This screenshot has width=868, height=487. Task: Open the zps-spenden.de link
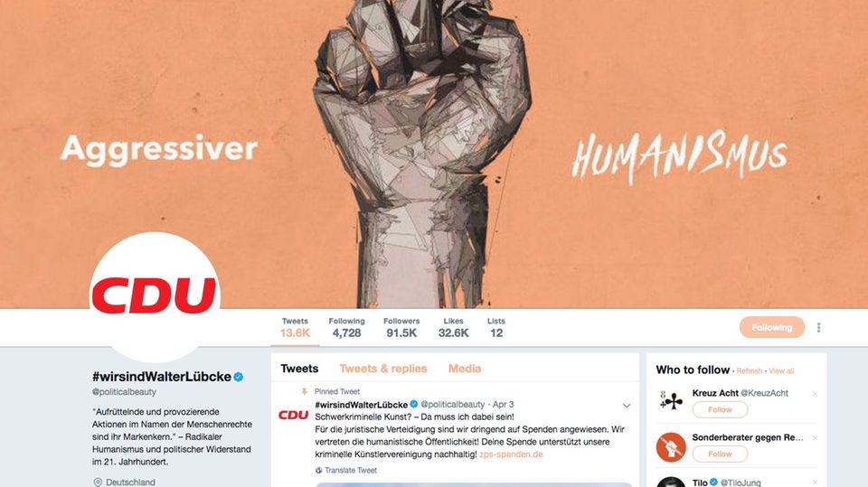click(x=511, y=454)
